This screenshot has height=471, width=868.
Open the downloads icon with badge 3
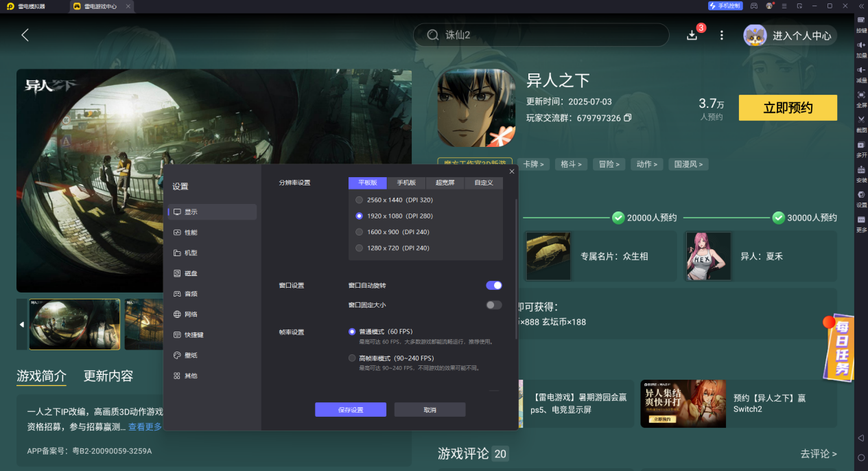pyautogui.click(x=692, y=35)
